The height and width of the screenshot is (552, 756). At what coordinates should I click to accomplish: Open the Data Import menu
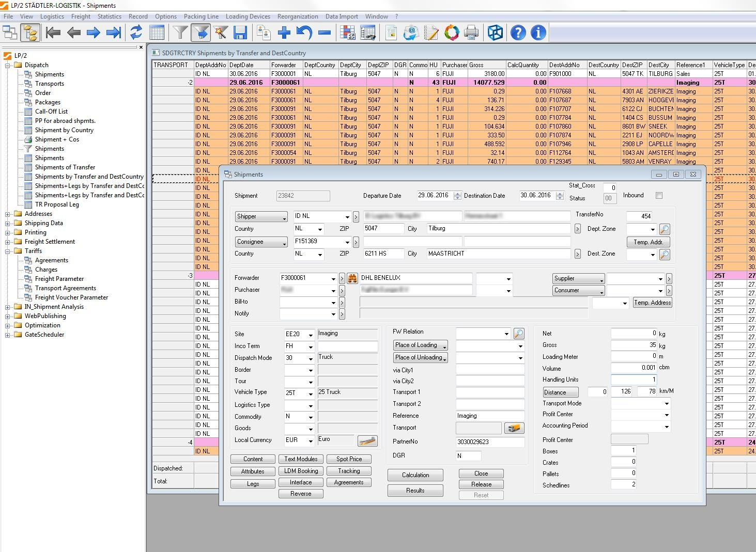(x=341, y=17)
